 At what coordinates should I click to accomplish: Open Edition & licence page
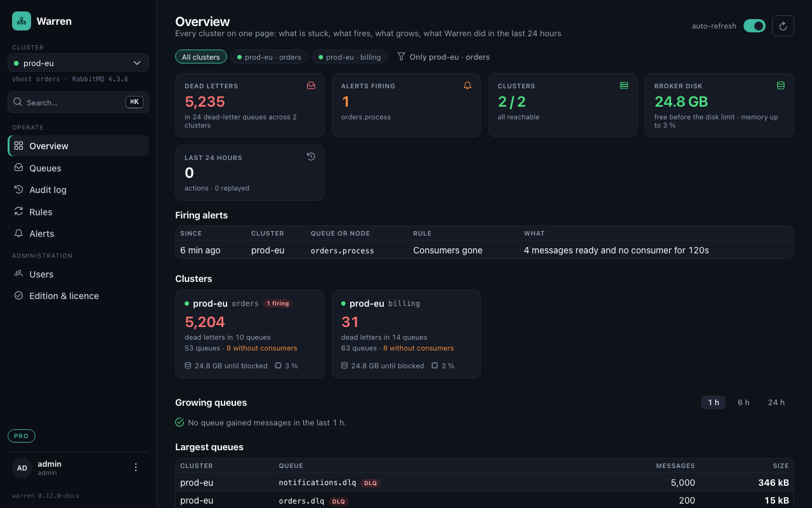tap(78, 296)
